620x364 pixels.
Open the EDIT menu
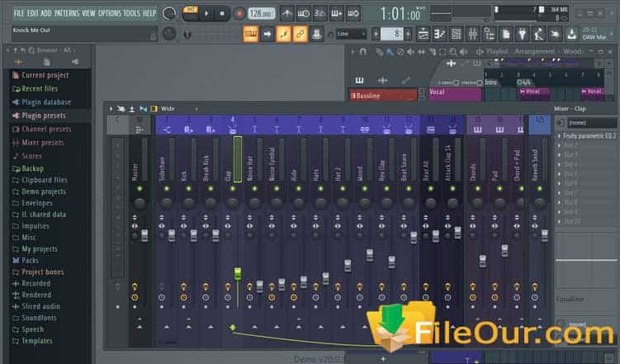pyautogui.click(x=32, y=13)
